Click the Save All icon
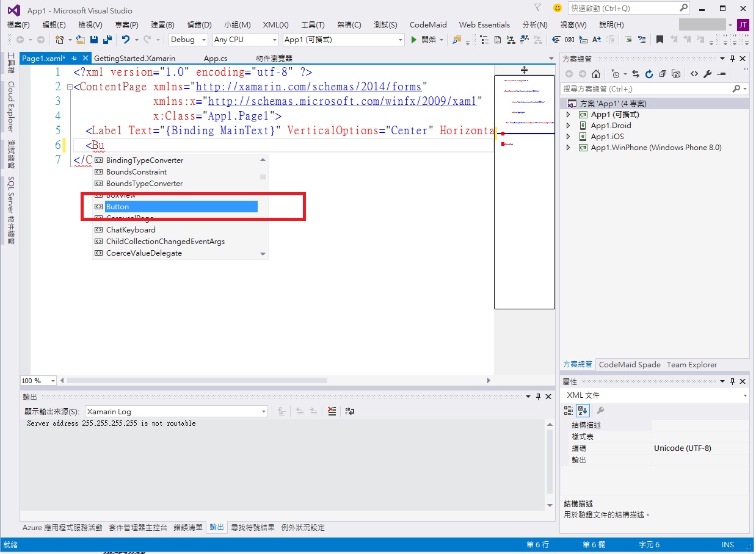 point(107,40)
